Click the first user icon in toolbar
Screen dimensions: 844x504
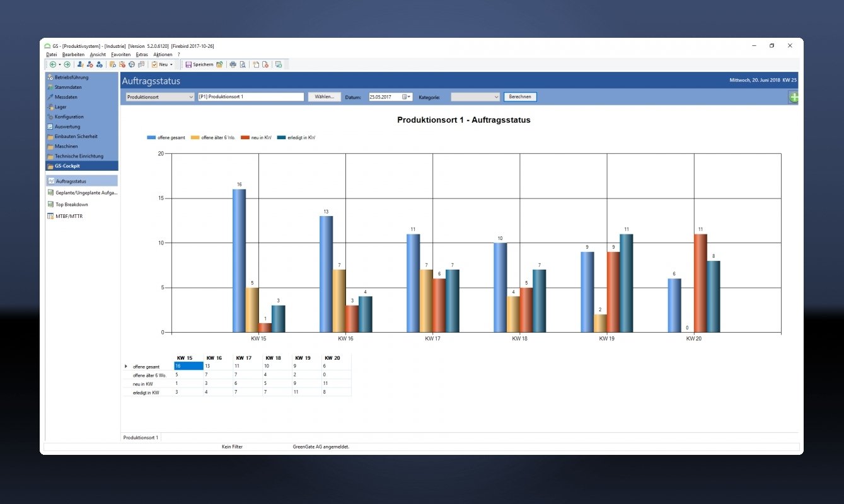click(80, 64)
